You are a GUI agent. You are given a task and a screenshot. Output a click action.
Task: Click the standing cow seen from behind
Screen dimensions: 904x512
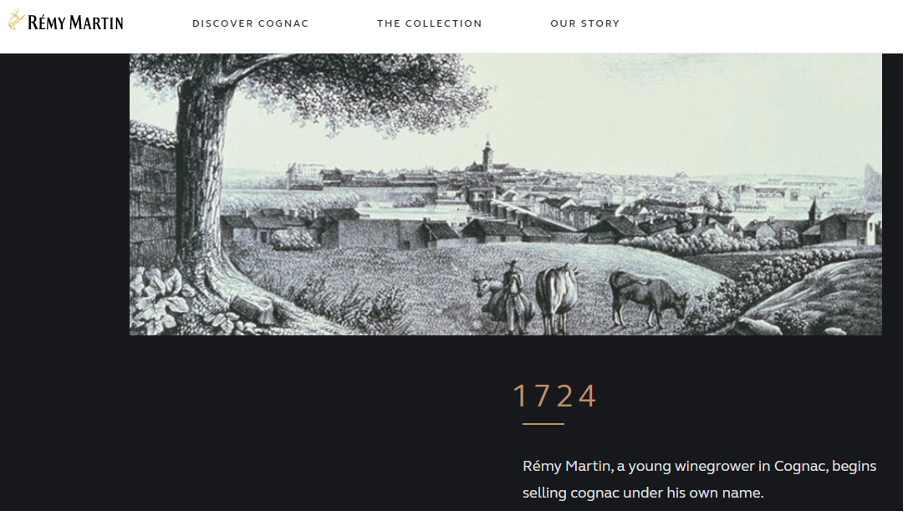(x=556, y=298)
